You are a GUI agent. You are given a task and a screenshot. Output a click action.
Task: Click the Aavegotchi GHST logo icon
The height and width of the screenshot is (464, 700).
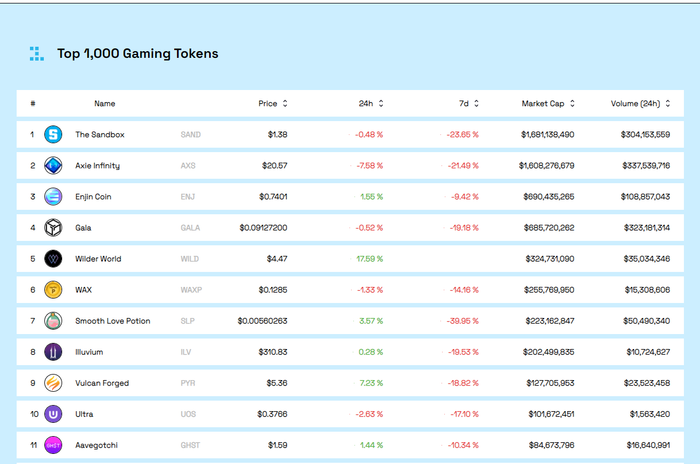(53, 445)
